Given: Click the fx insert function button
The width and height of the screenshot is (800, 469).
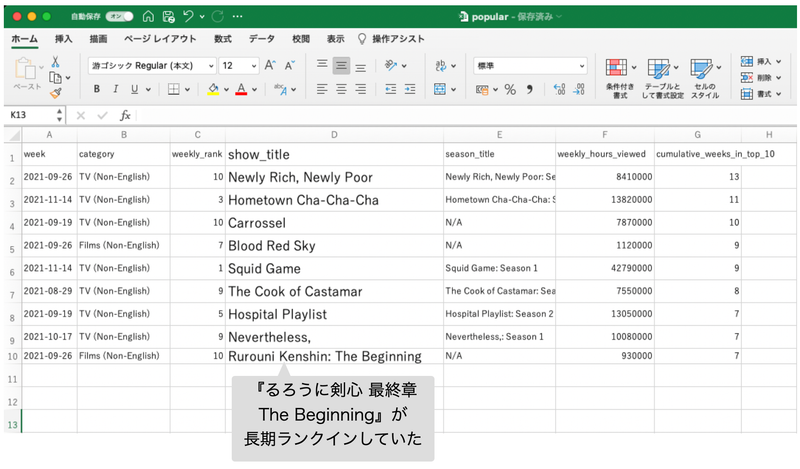Looking at the screenshot, I should [125, 115].
